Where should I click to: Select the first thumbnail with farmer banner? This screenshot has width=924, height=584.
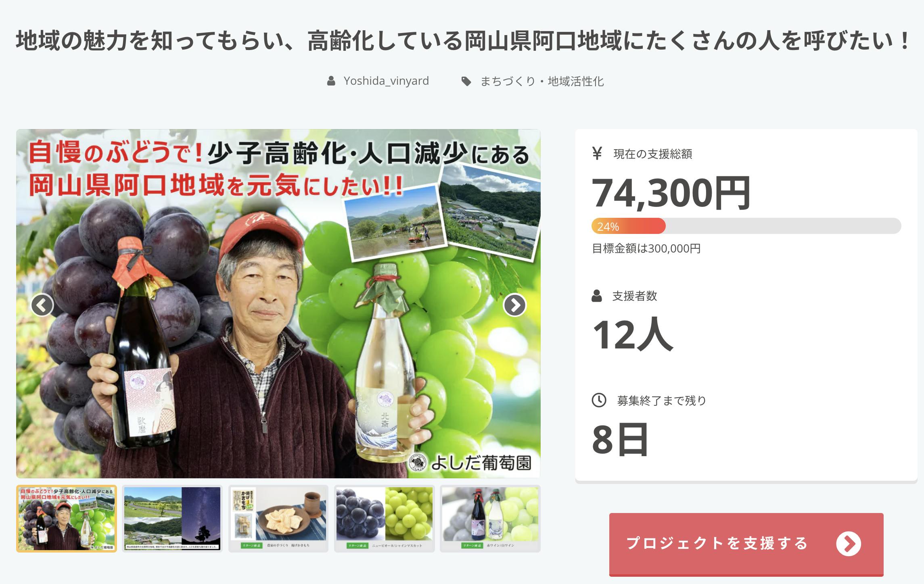tap(67, 519)
